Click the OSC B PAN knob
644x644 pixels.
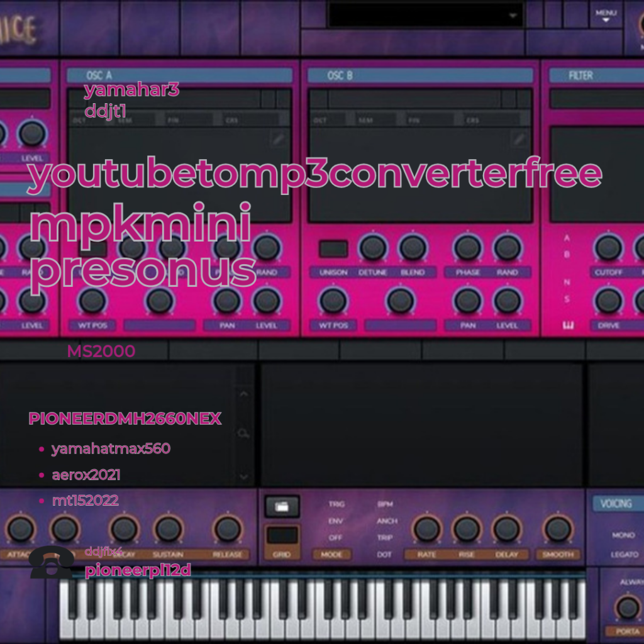(x=467, y=301)
